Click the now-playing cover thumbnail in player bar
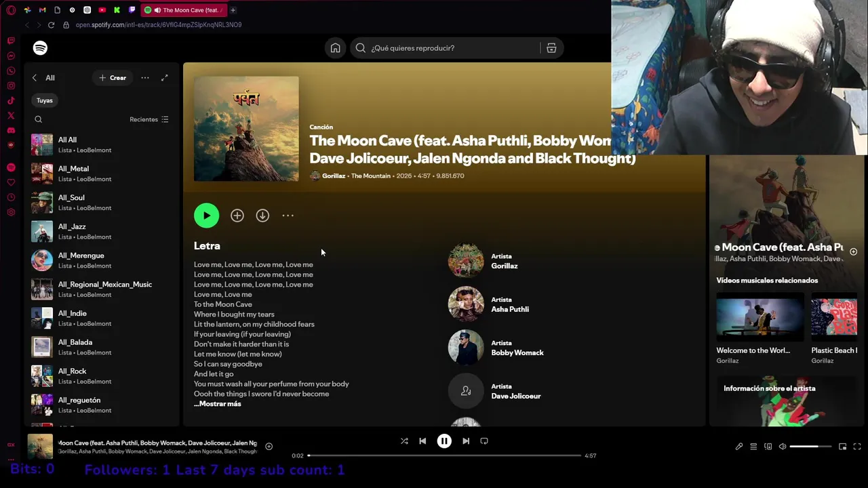Screen dimensions: 868x488 [x=40, y=447]
